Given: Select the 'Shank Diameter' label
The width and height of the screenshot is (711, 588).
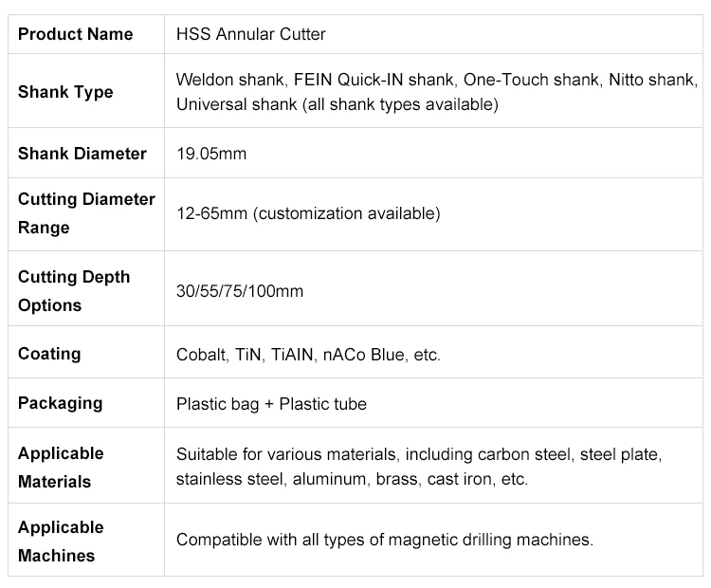Looking at the screenshot, I should tap(82, 154).
